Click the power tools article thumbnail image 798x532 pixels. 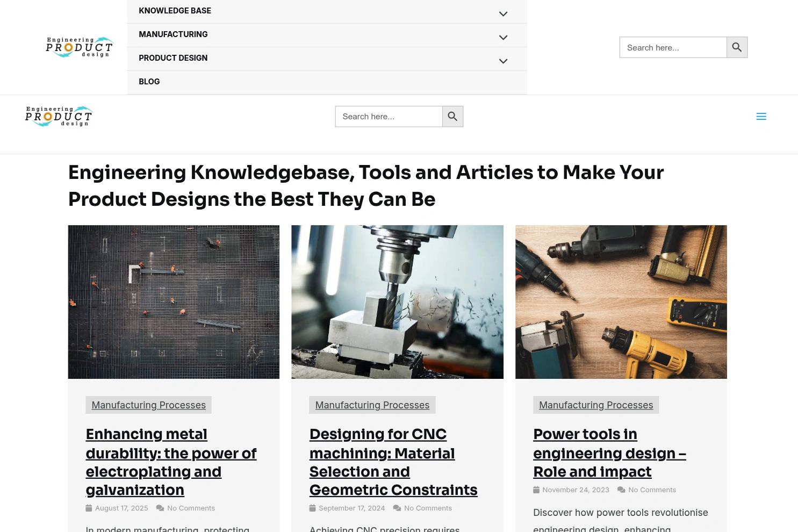(x=621, y=302)
